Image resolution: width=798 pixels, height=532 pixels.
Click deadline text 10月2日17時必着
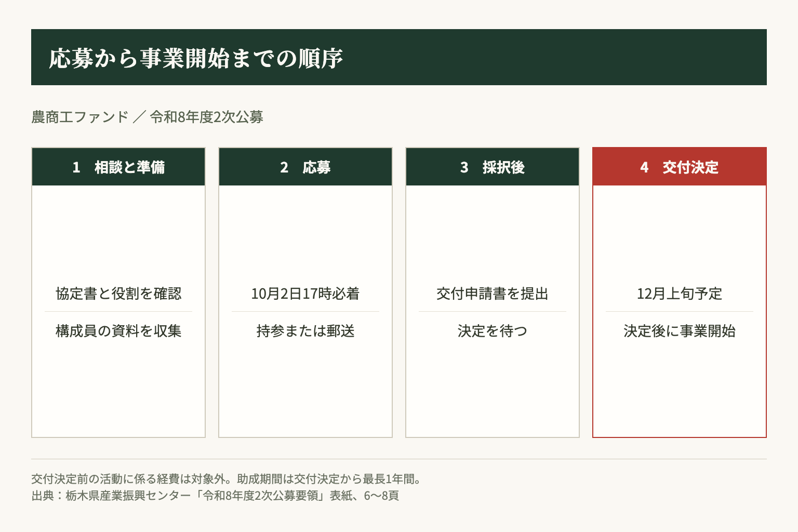[305, 294]
